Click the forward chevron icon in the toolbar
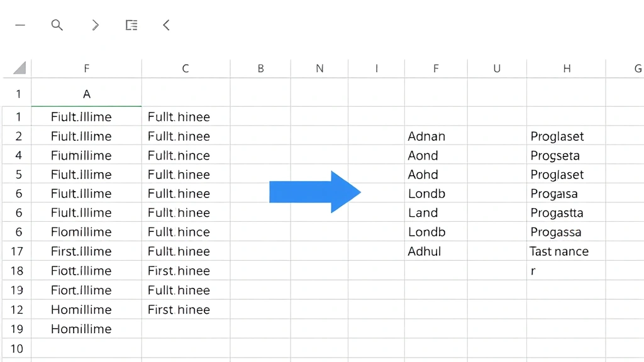The image size is (644, 362). coord(95,25)
